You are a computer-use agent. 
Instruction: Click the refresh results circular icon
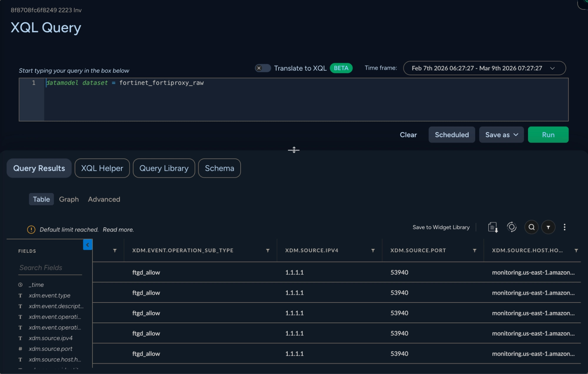(x=512, y=227)
